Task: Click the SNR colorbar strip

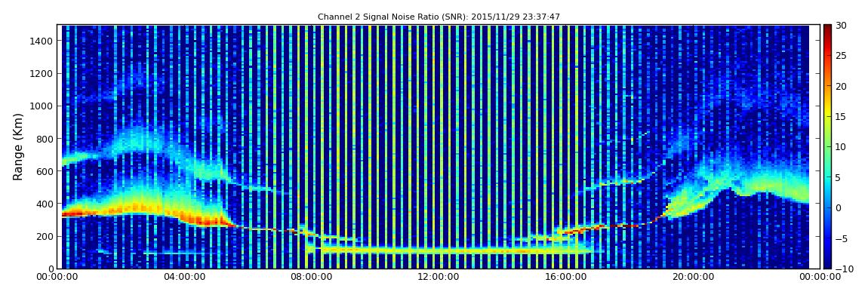Action: (827, 146)
